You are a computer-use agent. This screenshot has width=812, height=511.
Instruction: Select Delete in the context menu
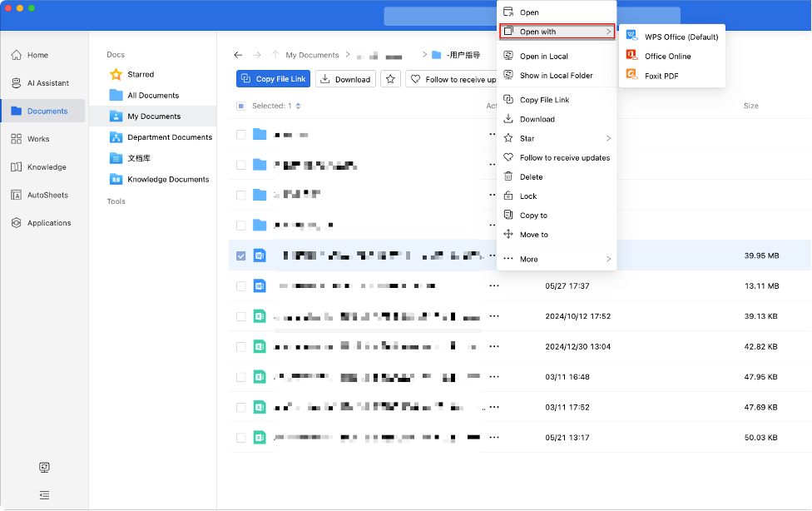tap(531, 177)
